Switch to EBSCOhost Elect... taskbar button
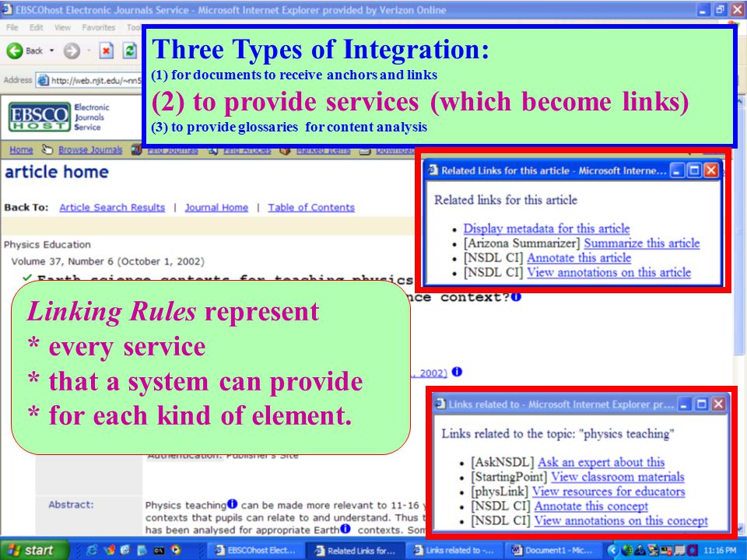Image resolution: width=747 pixels, height=560 pixels. click(x=255, y=551)
